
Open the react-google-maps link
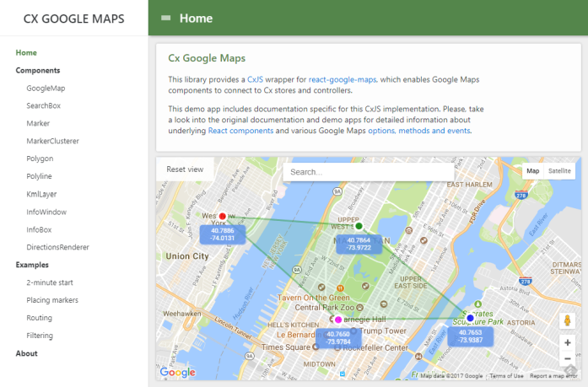click(x=343, y=79)
